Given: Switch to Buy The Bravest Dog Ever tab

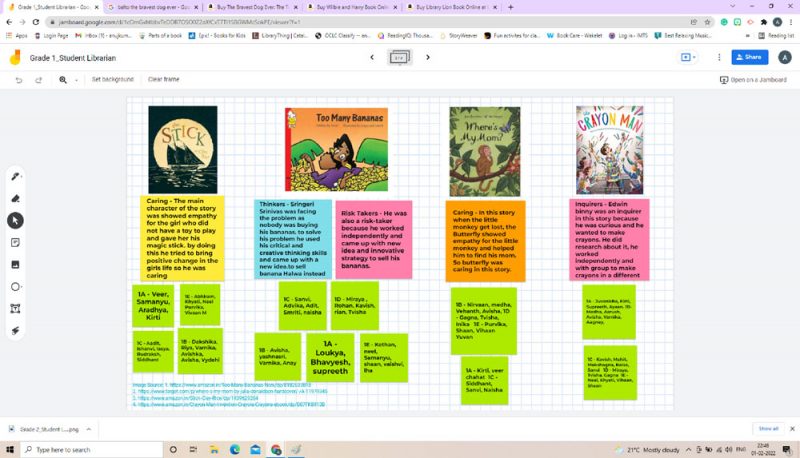Looking at the screenshot, I should point(253,7).
